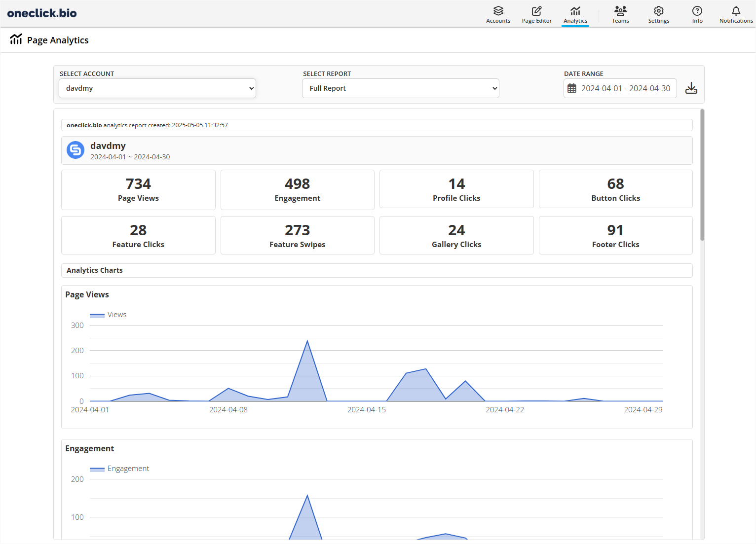Click the 2024-04-01 ~ 2024-04-30 subtitle under davdmy
Image resolution: width=756 pixels, height=544 pixels.
click(x=130, y=157)
